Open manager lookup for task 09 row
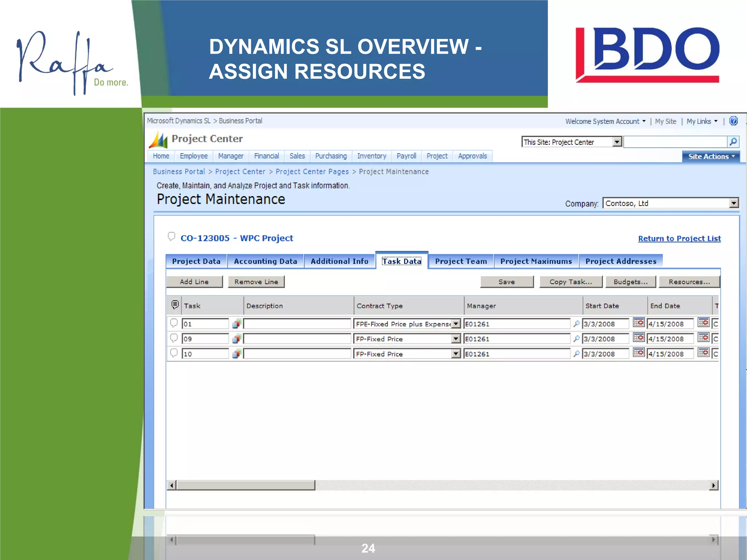This screenshot has width=747, height=560. [x=576, y=339]
